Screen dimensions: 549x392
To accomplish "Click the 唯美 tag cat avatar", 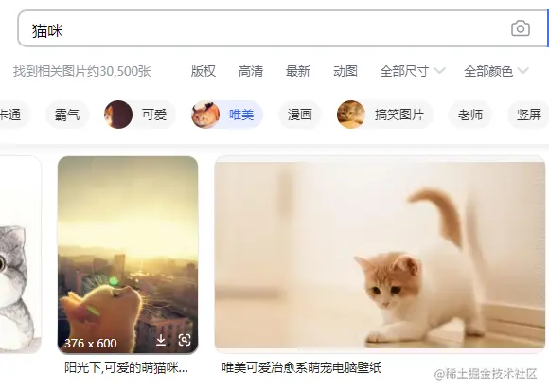I will 205,115.
